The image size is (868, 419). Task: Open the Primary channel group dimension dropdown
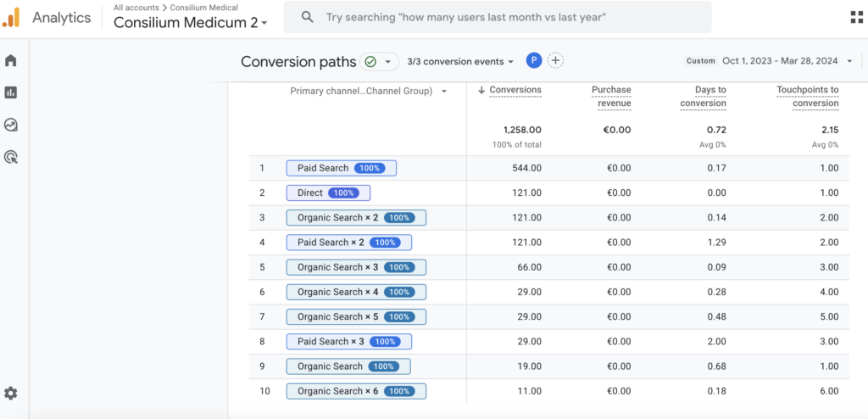click(369, 92)
